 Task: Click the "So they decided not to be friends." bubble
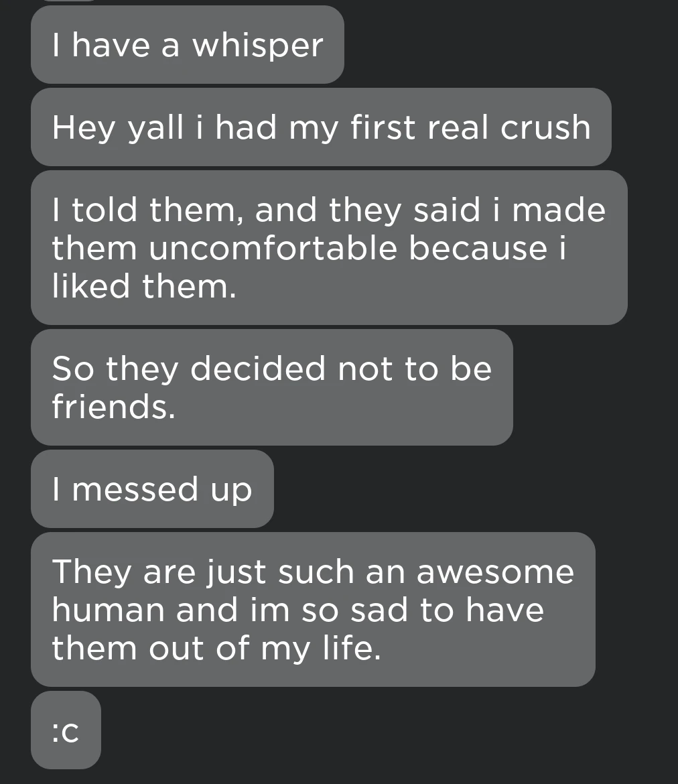click(271, 387)
